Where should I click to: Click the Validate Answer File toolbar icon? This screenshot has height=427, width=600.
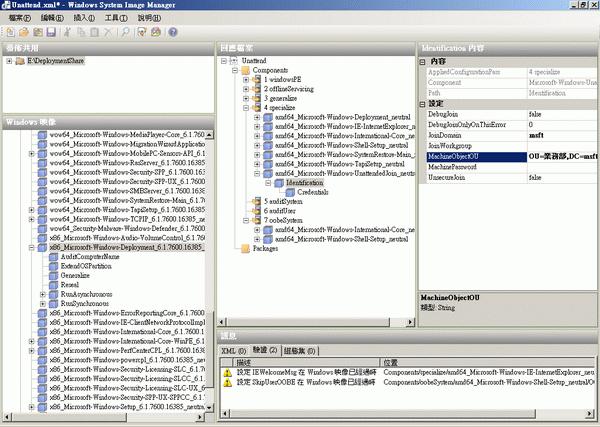pos(142,33)
